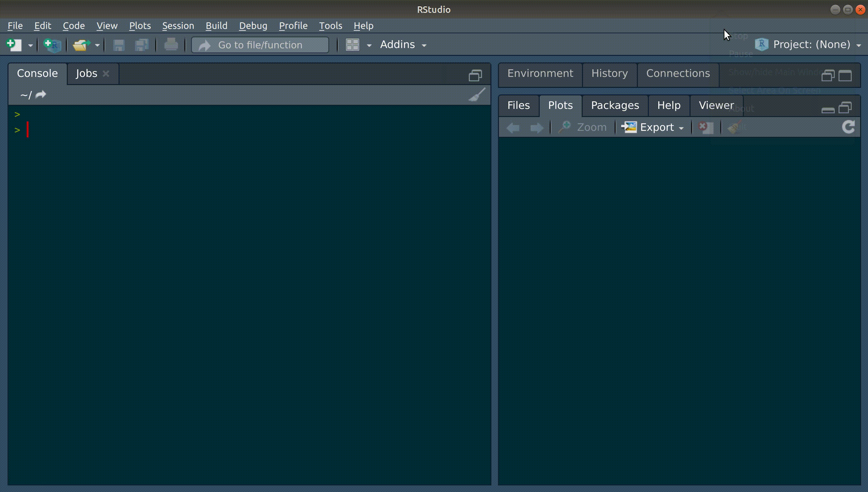Click the New File icon
Image resolution: width=868 pixels, height=492 pixels.
(14, 45)
